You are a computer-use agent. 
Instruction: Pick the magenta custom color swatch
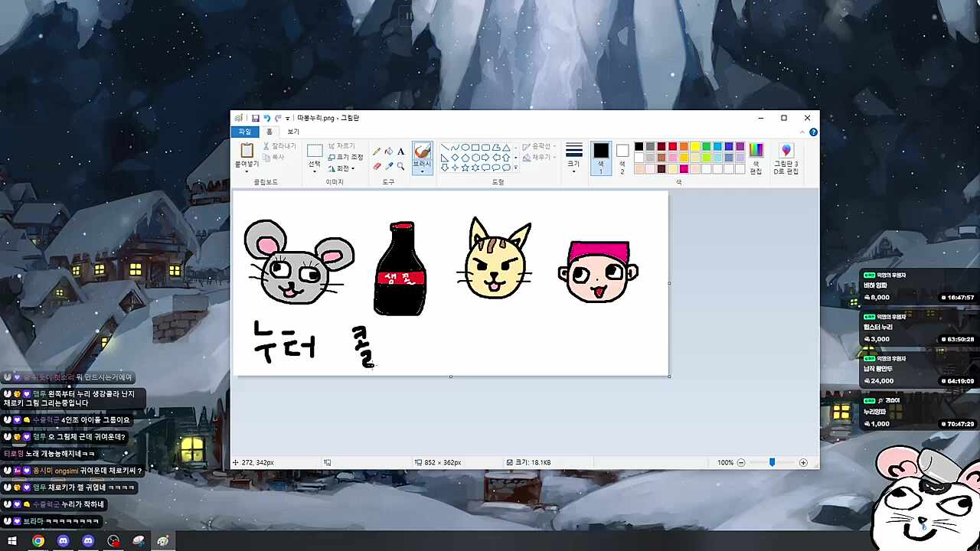pyautogui.click(x=684, y=169)
